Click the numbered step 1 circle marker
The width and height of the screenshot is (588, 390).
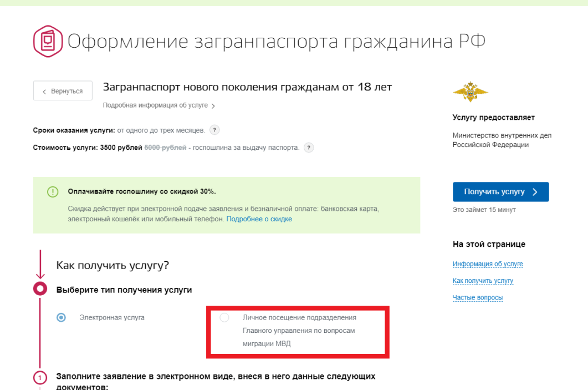click(x=40, y=378)
